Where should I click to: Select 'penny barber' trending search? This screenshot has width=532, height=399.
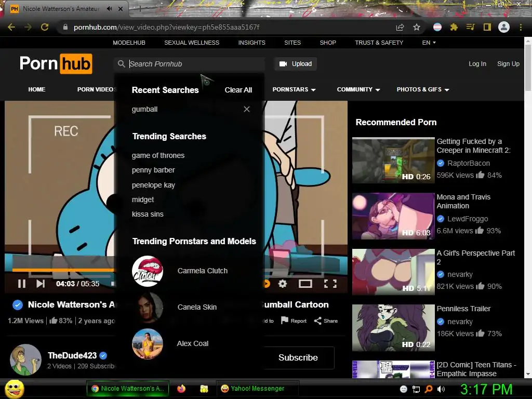click(153, 170)
